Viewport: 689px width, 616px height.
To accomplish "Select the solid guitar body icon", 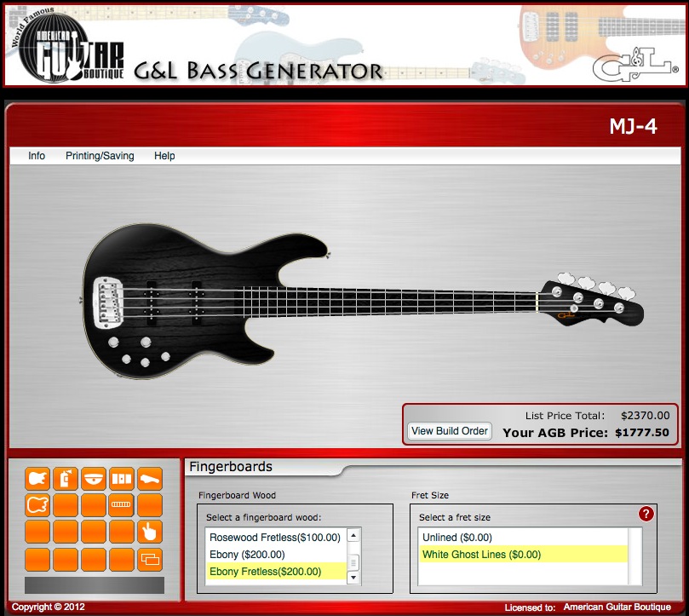I will 37,478.
